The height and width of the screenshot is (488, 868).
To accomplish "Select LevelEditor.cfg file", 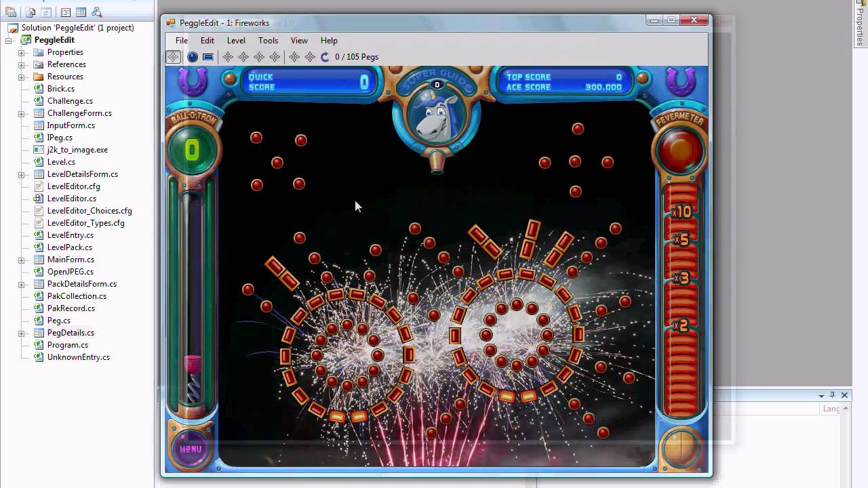I will click(x=74, y=186).
